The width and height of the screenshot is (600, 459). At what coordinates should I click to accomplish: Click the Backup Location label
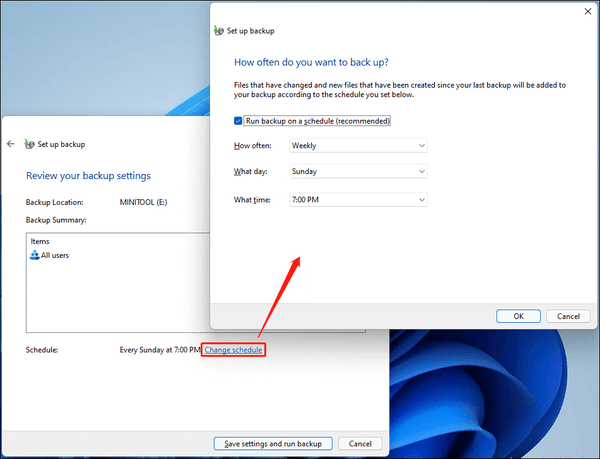tap(54, 202)
